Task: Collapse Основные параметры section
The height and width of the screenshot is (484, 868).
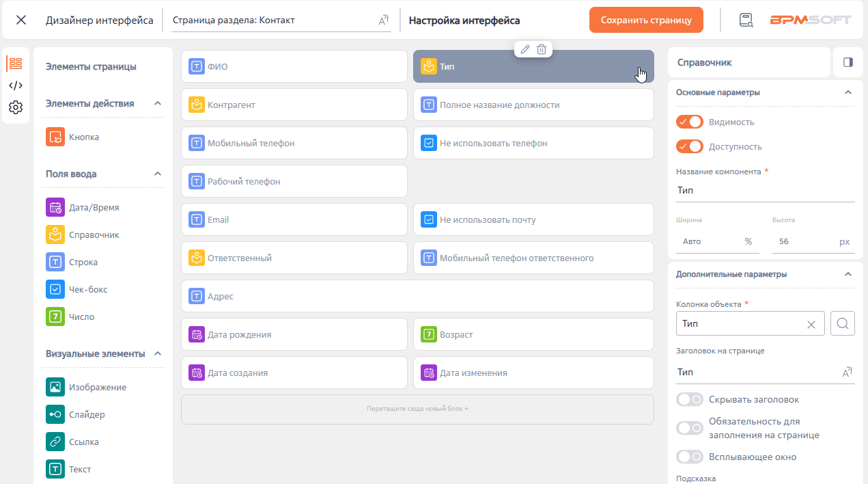Action: [848, 92]
